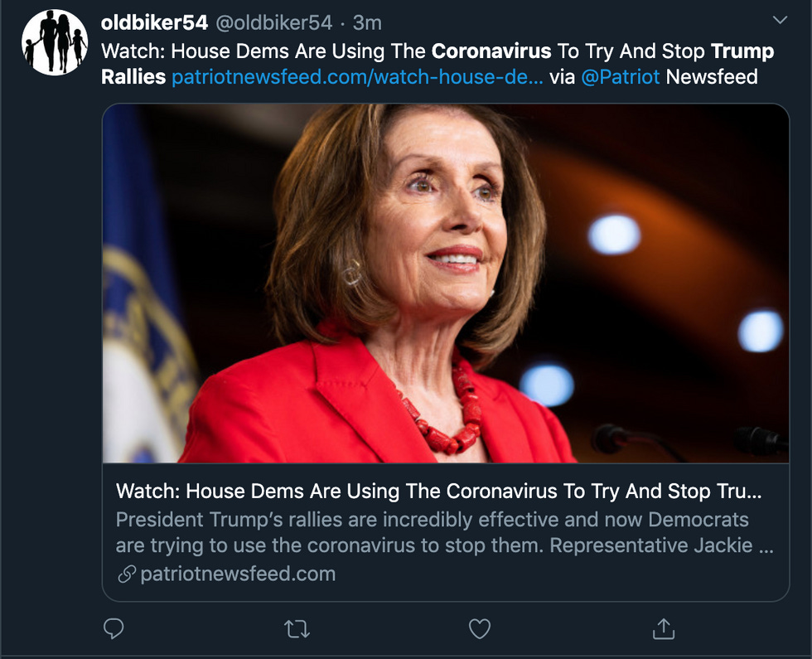Click the chain link icon beside patriotnewsfeed.com

(x=127, y=574)
